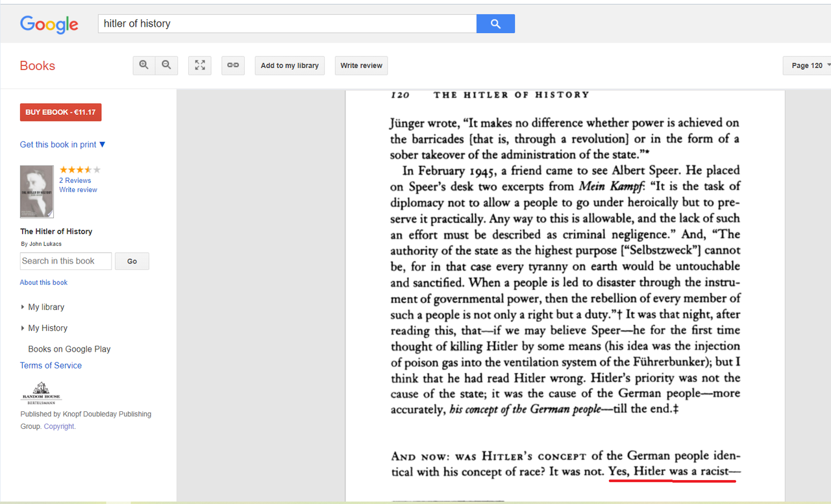Click the blue search magnifier button

[x=495, y=24]
